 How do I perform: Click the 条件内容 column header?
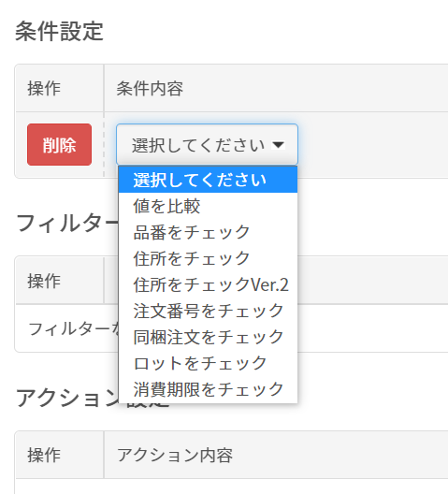coord(150,88)
